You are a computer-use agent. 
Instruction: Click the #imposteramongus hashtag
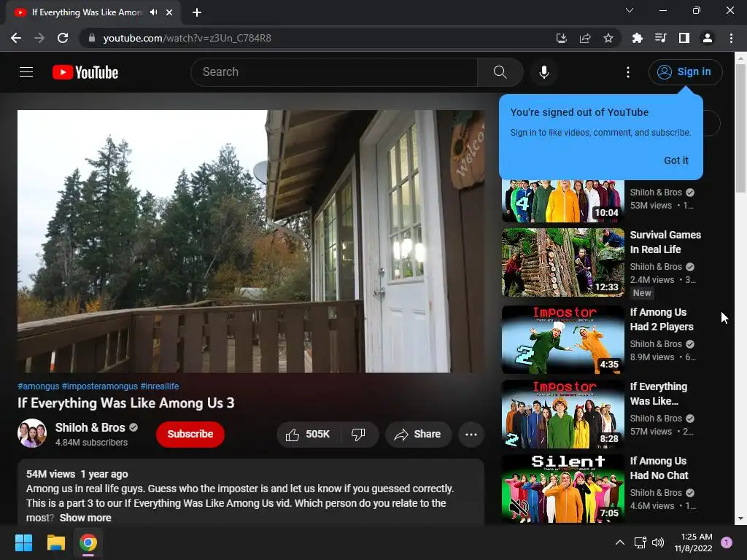click(x=100, y=386)
